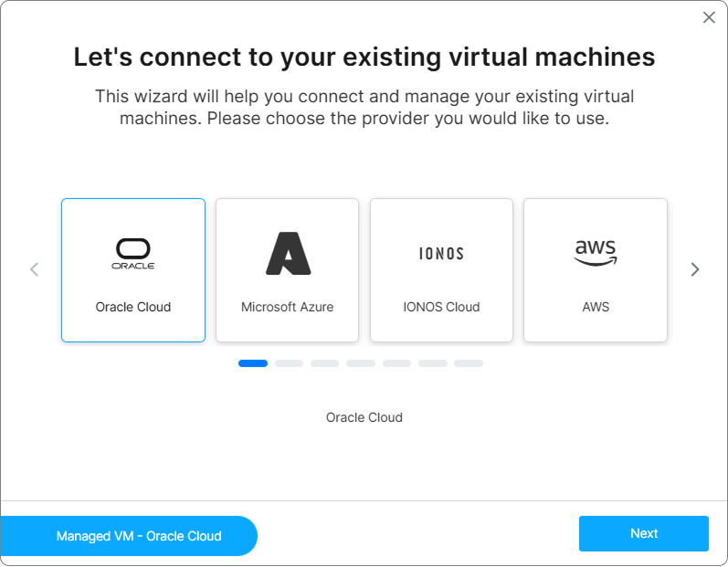Go back with left carousel chevron

tap(34, 269)
